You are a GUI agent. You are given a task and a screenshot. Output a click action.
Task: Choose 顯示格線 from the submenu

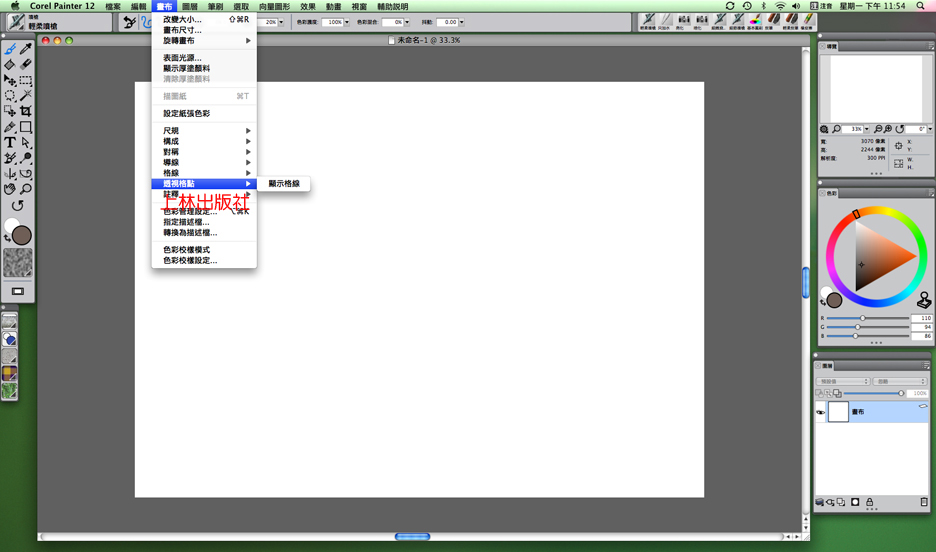tap(284, 184)
